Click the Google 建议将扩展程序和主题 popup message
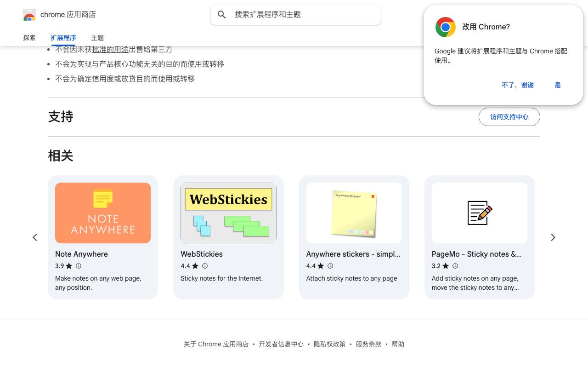Image resolution: width=588 pixels, height=368 pixels. point(501,56)
